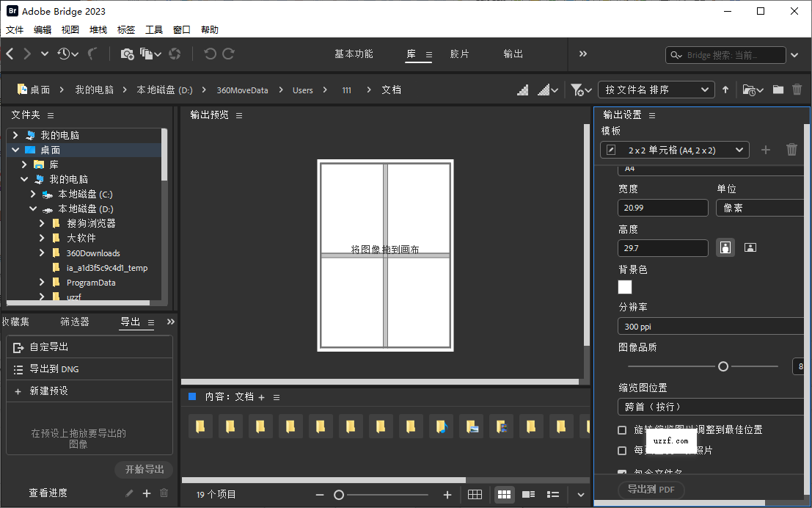Click the 导出到 PDF button
This screenshot has height=508, width=812.
tap(651, 490)
